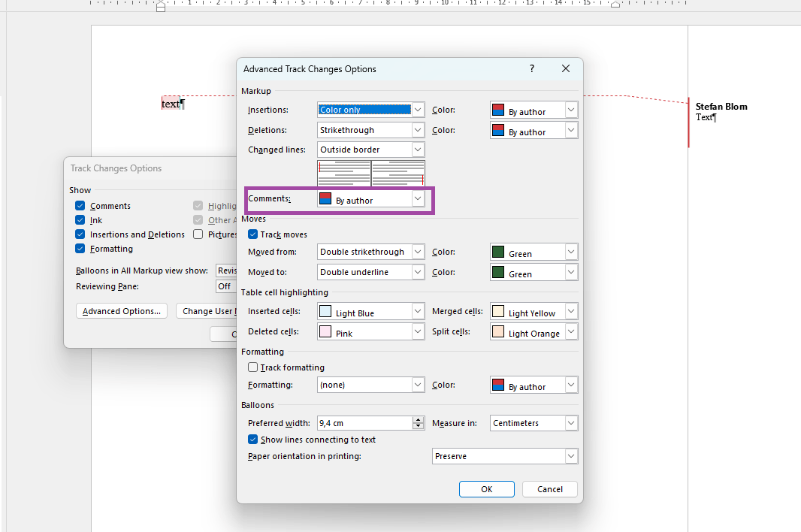801x532 pixels.
Task: Toggle the Formatting checkbox under Show
Action: (80, 249)
